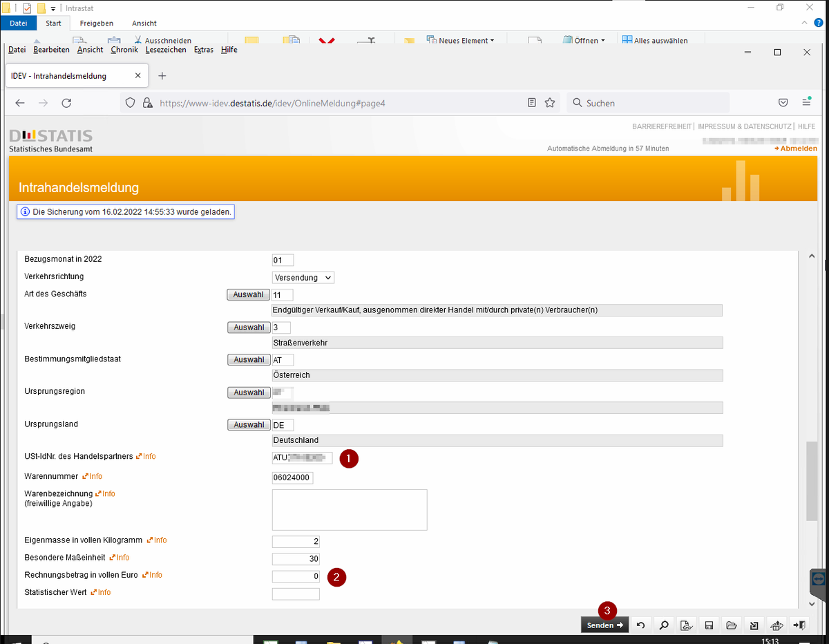Select the package export icon
This screenshot has height=644, width=829.
[776, 625]
